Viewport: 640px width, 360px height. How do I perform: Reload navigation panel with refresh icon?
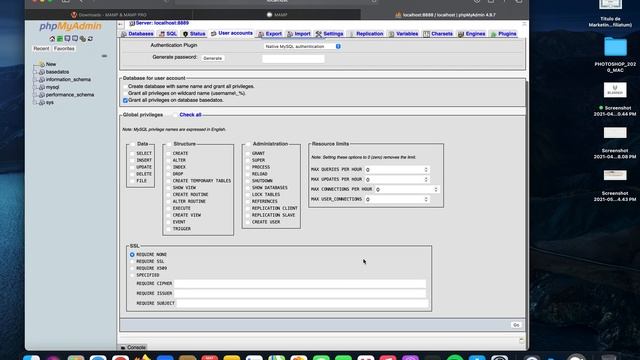pos(90,39)
